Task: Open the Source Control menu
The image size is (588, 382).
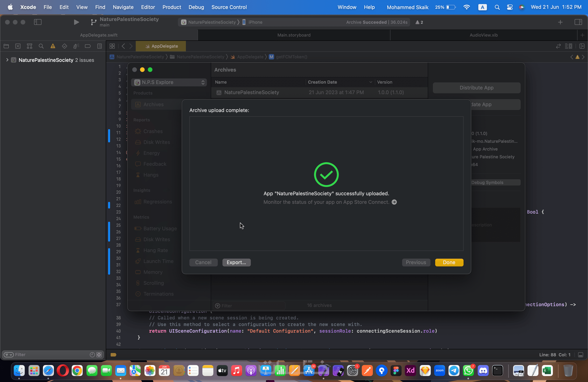Action: click(229, 7)
